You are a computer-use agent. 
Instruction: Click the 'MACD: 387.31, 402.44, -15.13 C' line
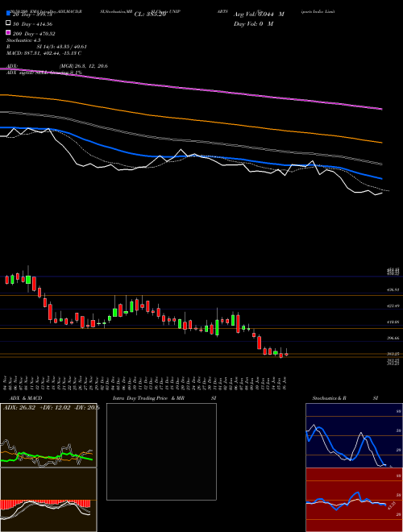[x=44, y=53]
